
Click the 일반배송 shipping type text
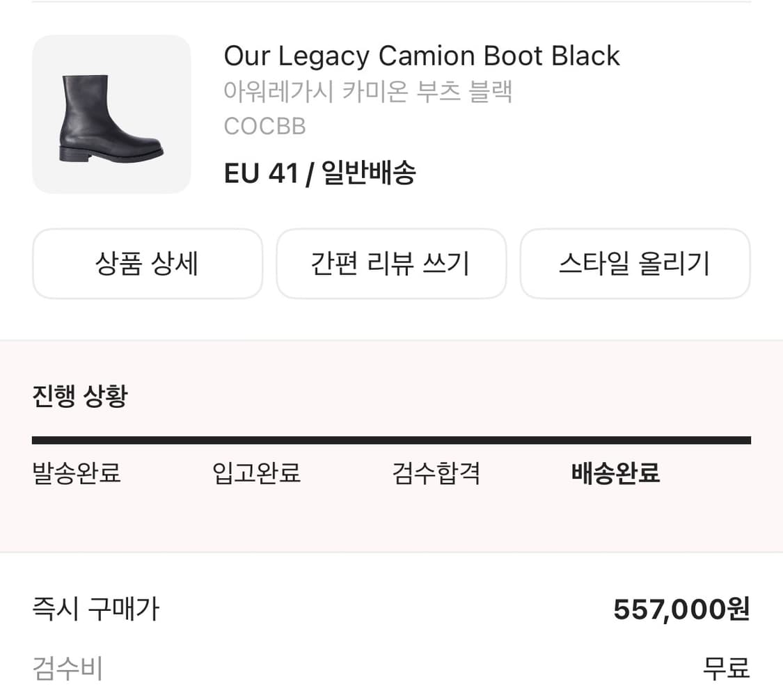369,173
